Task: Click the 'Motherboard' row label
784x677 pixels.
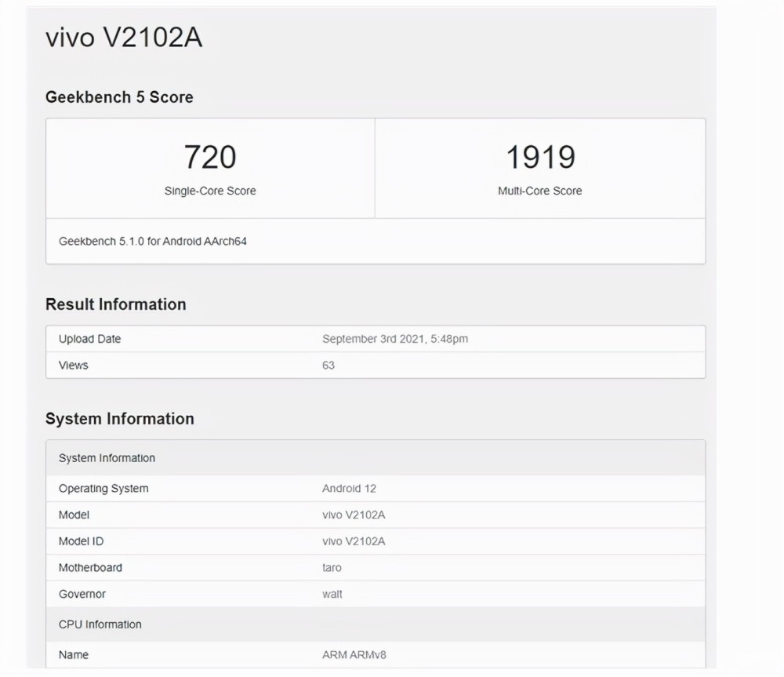Action: (x=90, y=568)
